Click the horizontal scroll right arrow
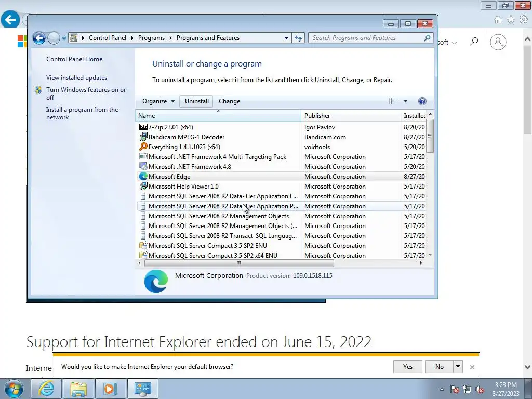 pyautogui.click(x=421, y=263)
